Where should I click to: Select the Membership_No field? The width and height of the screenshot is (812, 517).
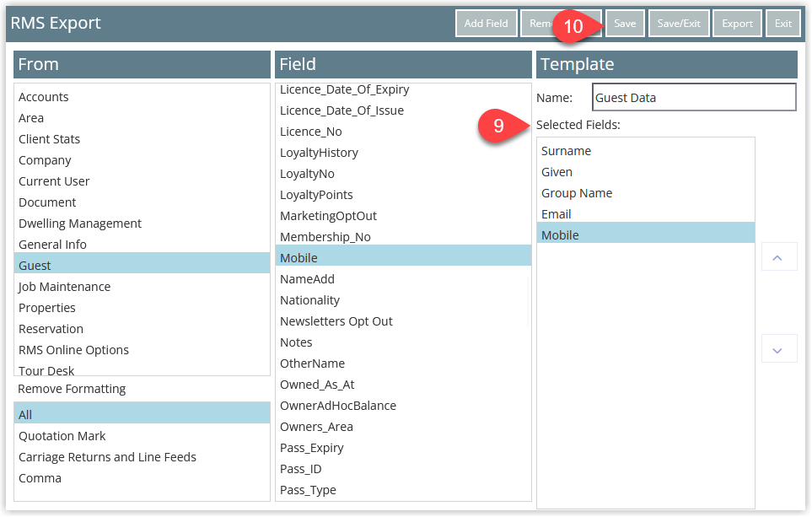[403, 237]
